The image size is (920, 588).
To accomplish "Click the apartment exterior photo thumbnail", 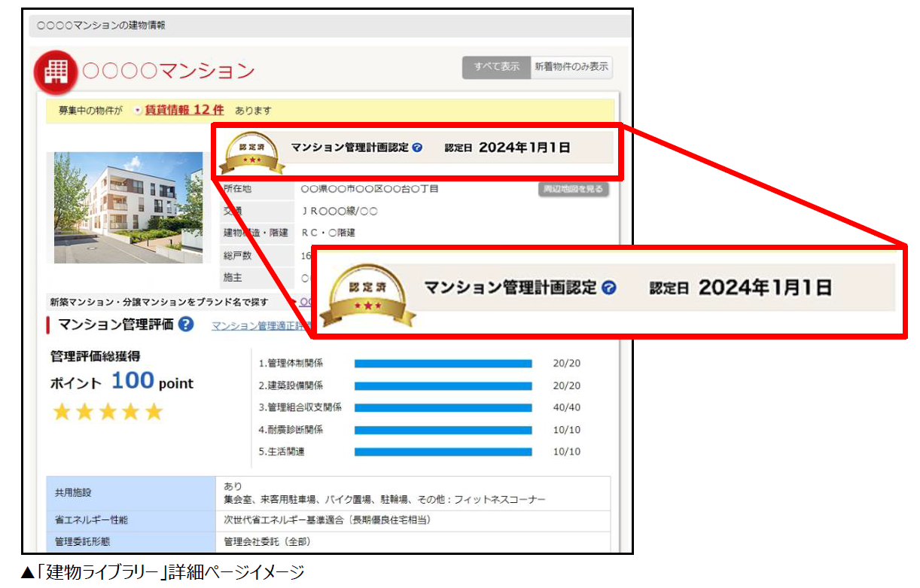I will tap(127, 207).
